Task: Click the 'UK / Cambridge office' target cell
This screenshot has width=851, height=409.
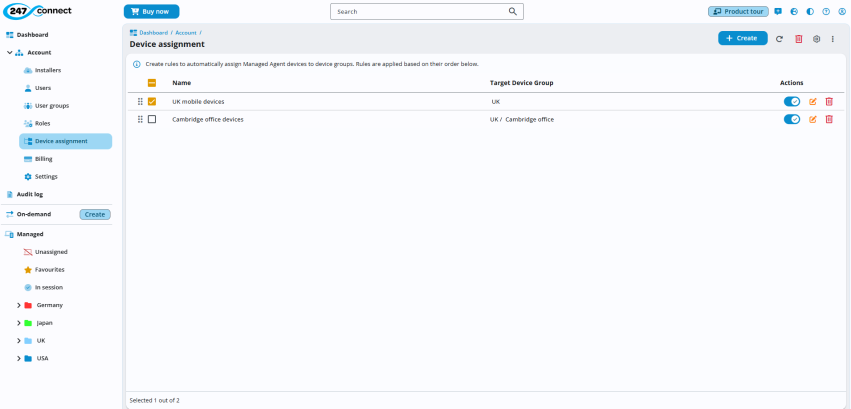Action: (x=522, y=119)
